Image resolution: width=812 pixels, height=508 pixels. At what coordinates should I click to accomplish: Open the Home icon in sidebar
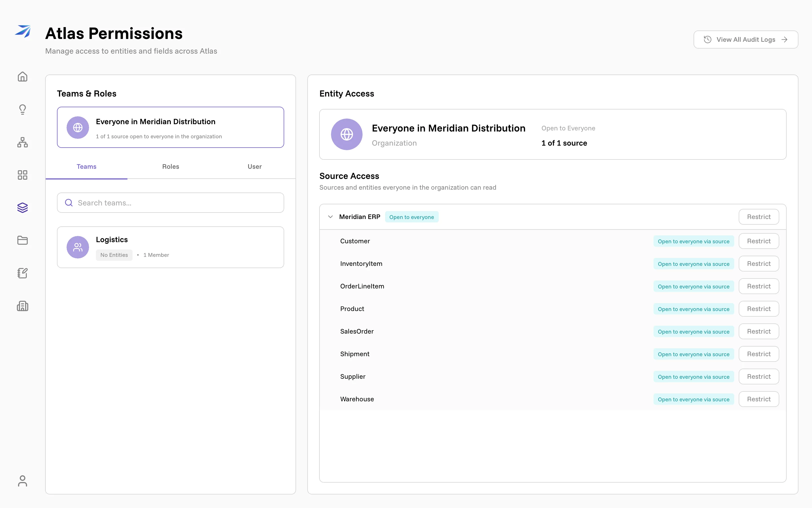tap(23, 76)
